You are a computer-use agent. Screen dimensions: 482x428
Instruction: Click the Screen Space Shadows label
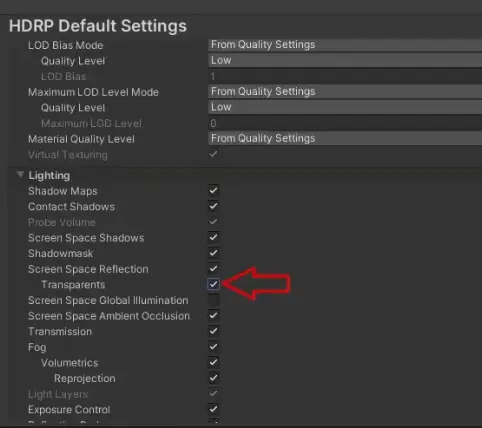(x=86, y=238)
